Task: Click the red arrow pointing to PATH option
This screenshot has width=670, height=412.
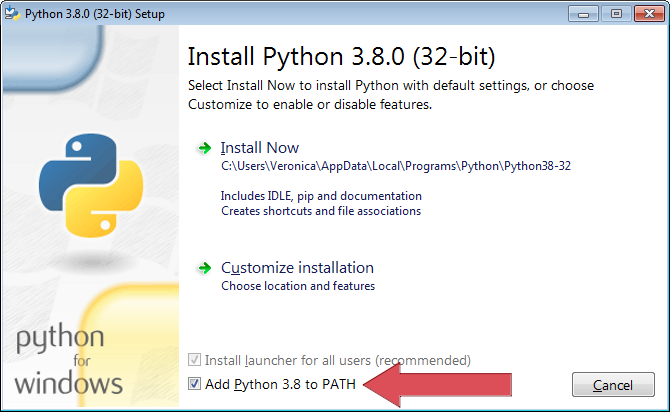Action: (x=437, y=384)
